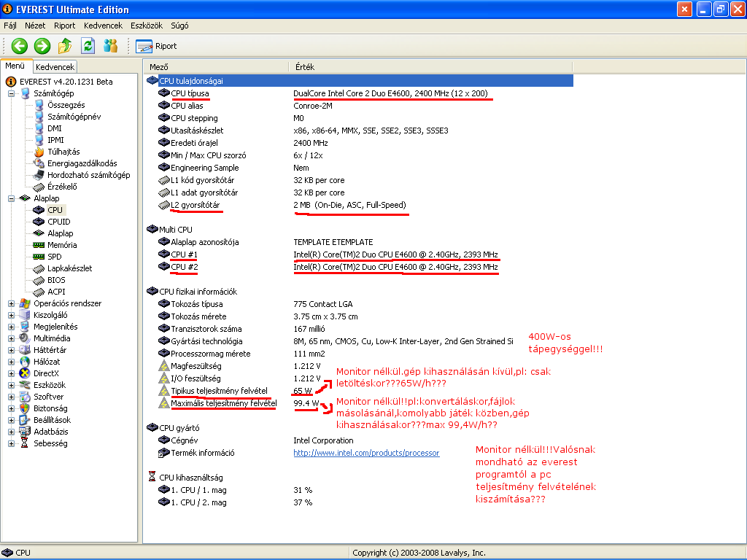Open the intel.com products processor link
Image resolution: width=747 pixels, height=560 pixels.
point(366,453)
